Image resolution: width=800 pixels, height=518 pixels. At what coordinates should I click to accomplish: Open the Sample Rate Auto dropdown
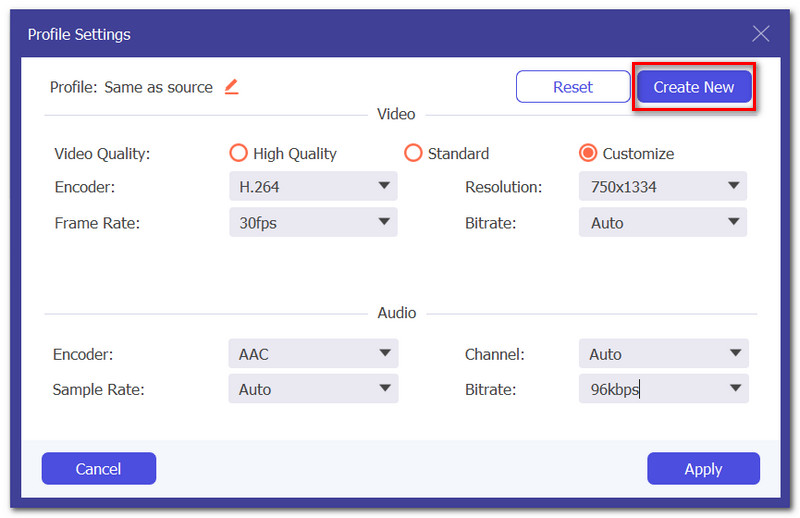pyautogui.click(x=313, y=389)
